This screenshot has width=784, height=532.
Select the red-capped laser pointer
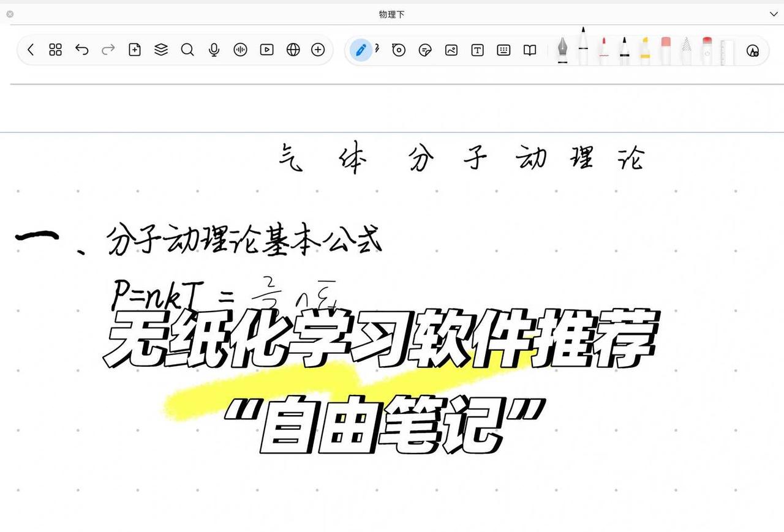click(x=707, y=50)
